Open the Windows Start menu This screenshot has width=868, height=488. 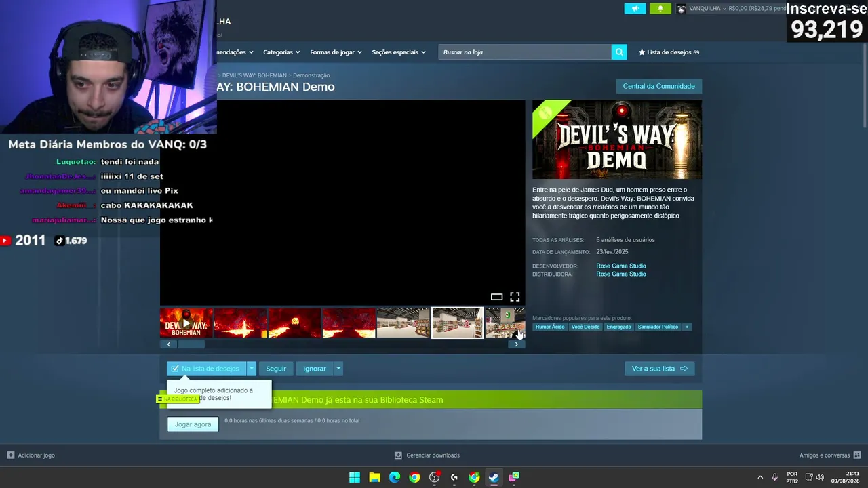pyautogui.click(x=355, y=477)
